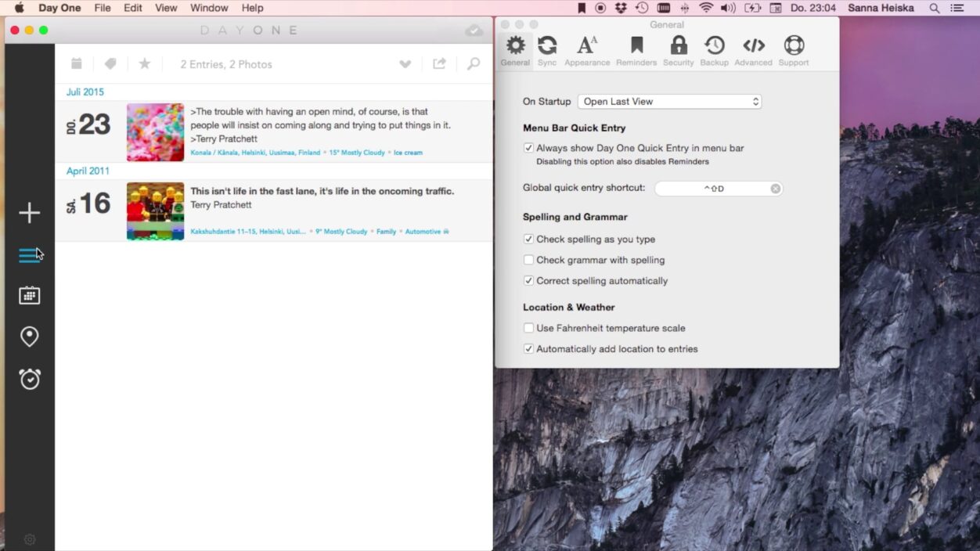Click the share export icon in toolbar

439,64
